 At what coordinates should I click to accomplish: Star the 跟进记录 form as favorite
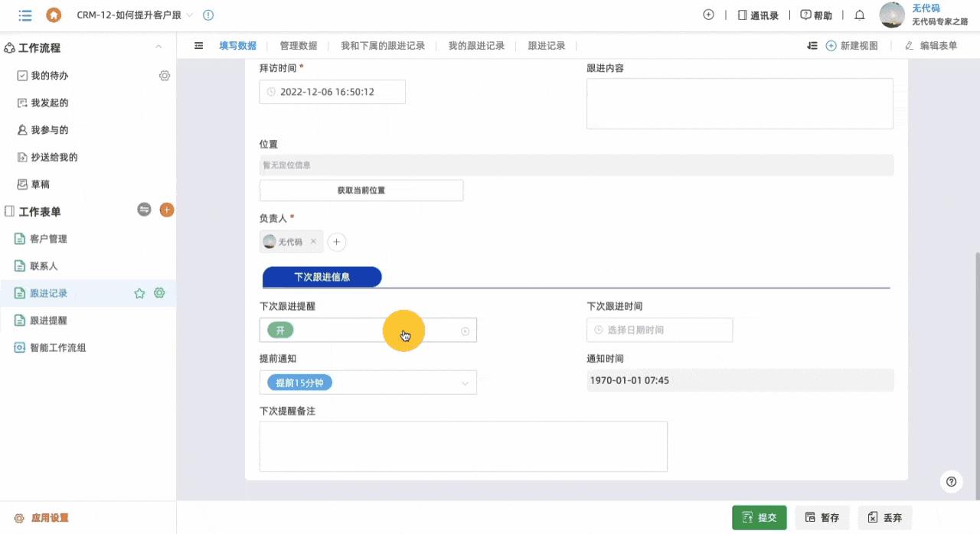tap(139, 293)
